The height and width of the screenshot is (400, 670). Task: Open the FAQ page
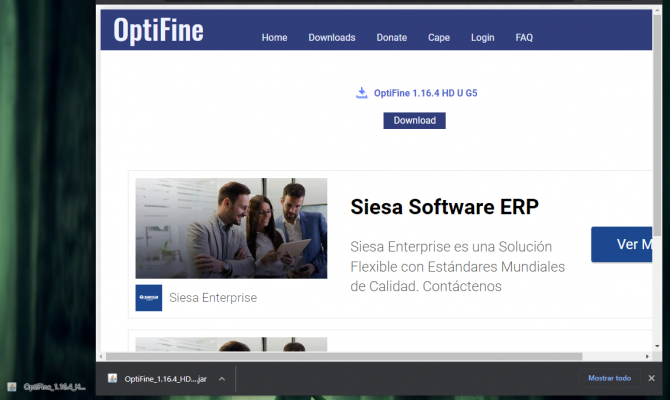524,38
